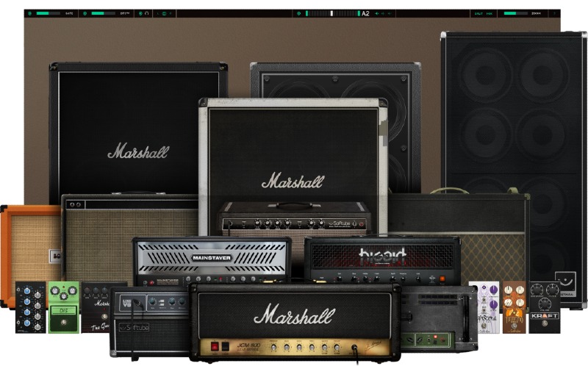Click the tuner note display A2

(x=365, y=13)
